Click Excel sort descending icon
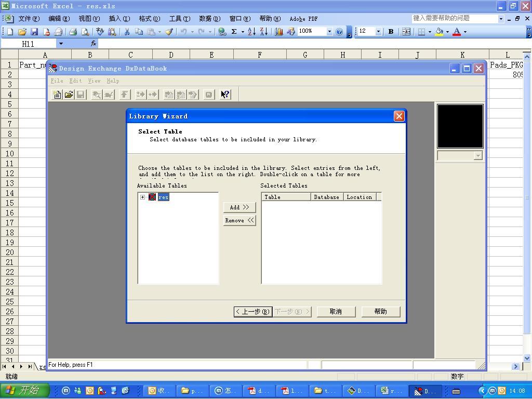 tap(263, 32)
